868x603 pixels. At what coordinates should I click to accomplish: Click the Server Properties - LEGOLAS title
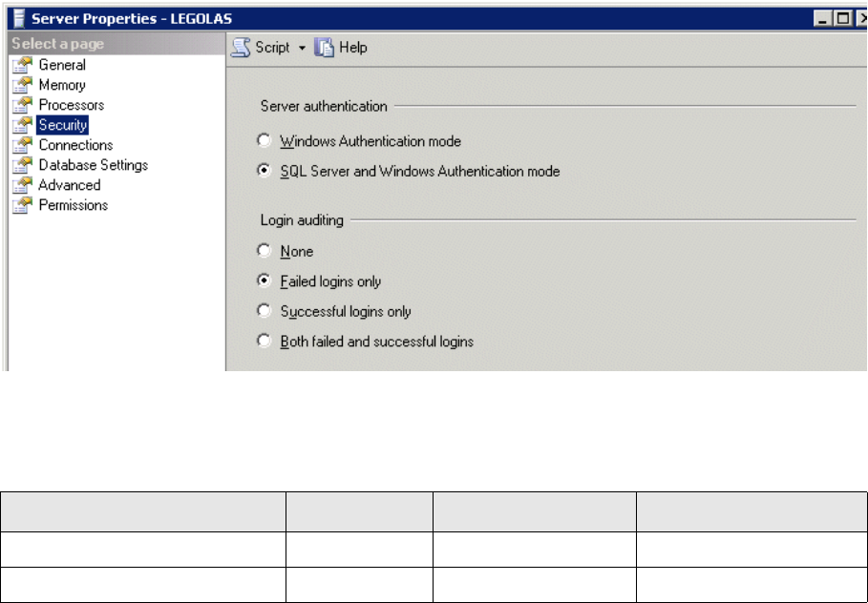point(132,19)
